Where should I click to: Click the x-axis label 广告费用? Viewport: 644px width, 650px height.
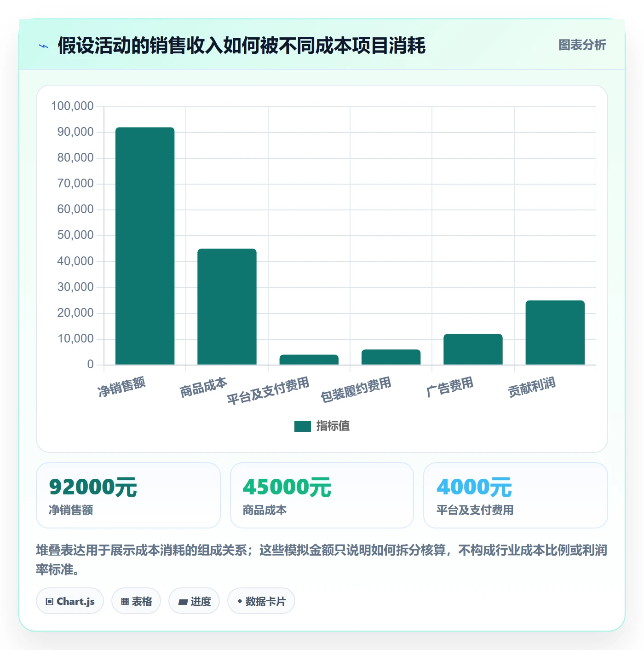pyautogui.click(x=450, y=387)
